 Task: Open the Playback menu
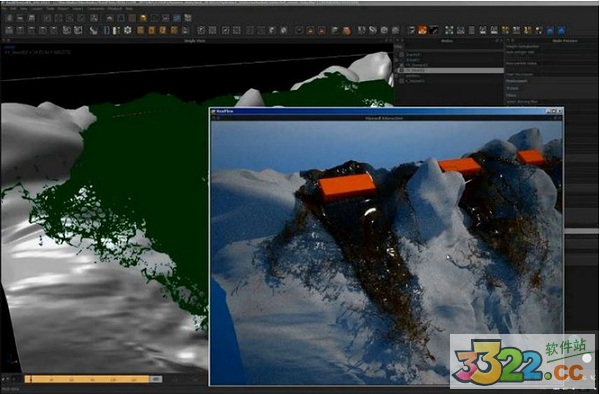(x=114, y=8)
